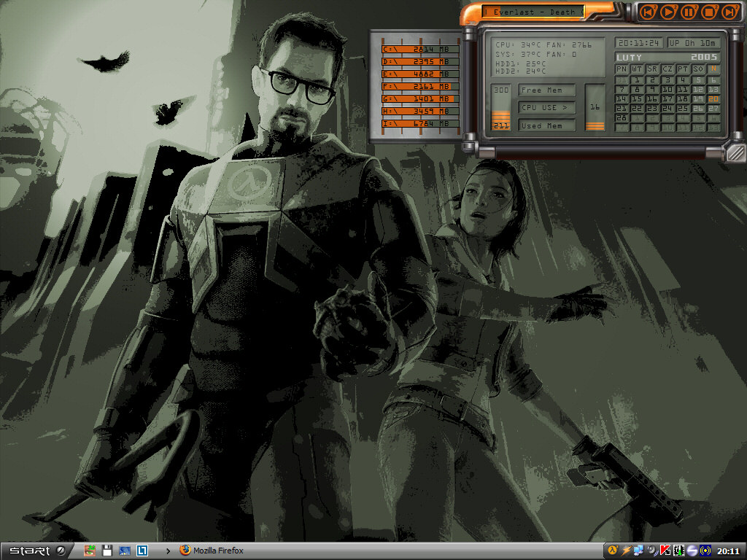Click the CPU USE > button
747x560 pixels.
point(547,108)
